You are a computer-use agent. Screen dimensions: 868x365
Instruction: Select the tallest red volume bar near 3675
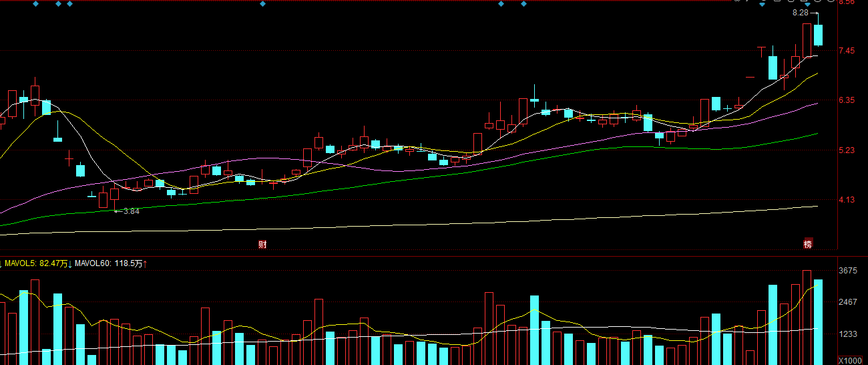point(807,318)
